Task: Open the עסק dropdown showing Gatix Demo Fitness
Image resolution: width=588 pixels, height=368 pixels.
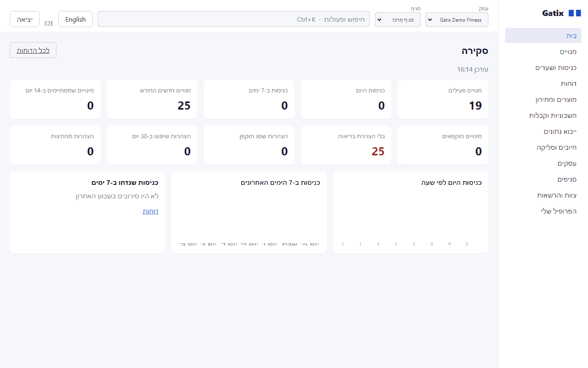Action: pos(457,20)
